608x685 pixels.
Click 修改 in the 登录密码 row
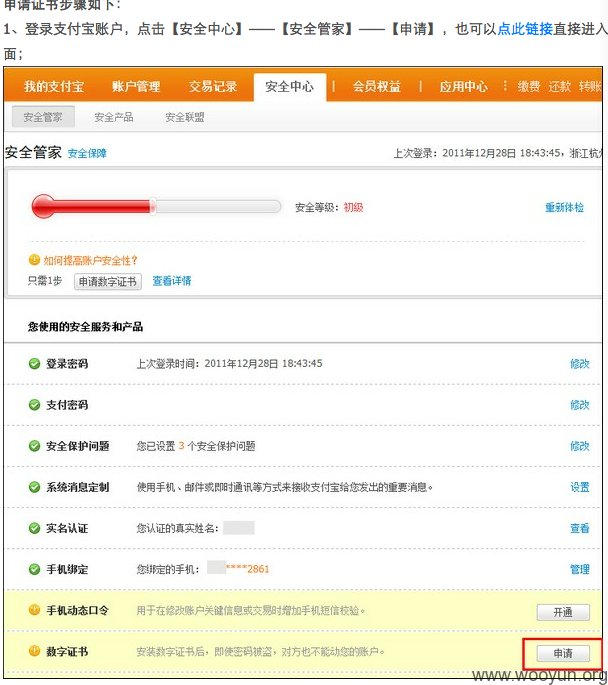tap(580, 363)
